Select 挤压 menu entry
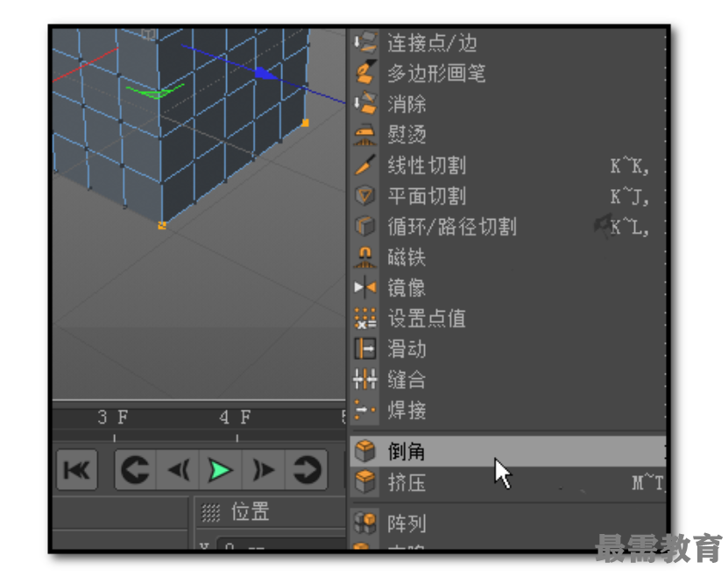The image size is (728, 583). pos(508,482)
